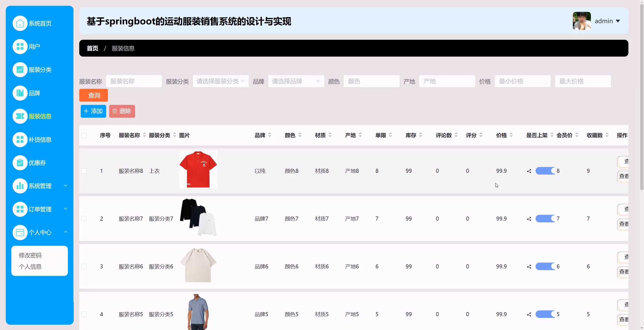Open the 服装分类 filter dropdown
Screen dimensions: 644x330
point(220,81)
